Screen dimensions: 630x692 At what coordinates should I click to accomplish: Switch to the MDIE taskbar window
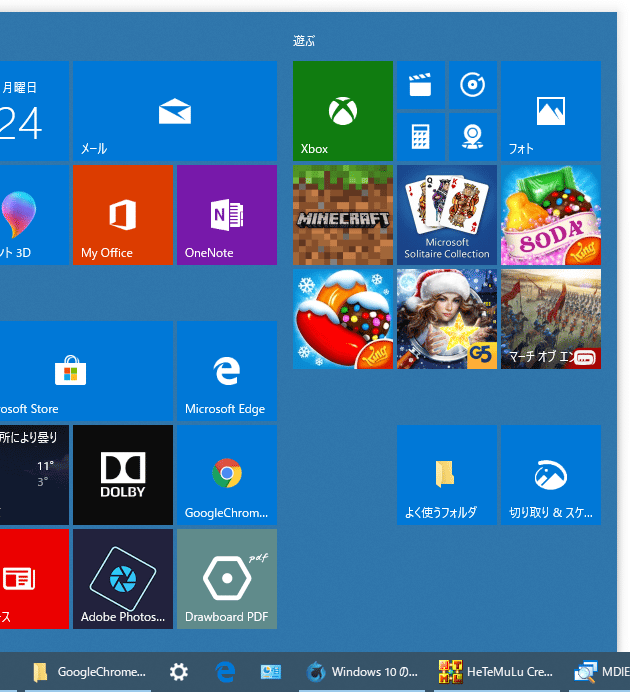(601, 672)
